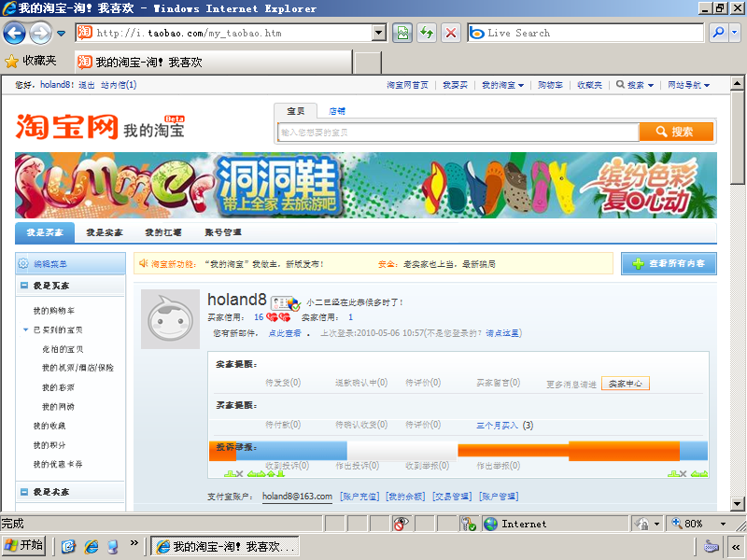
Task: Open 竞拍的宝贝 sidebar item
Action: tap(63, 349)
